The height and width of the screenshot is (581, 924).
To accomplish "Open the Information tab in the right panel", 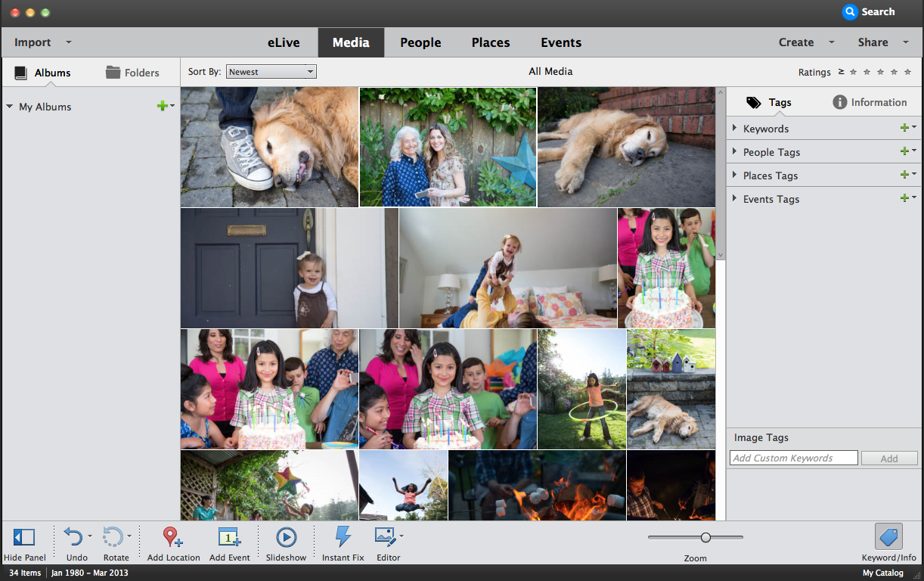I will pos(870,101).
